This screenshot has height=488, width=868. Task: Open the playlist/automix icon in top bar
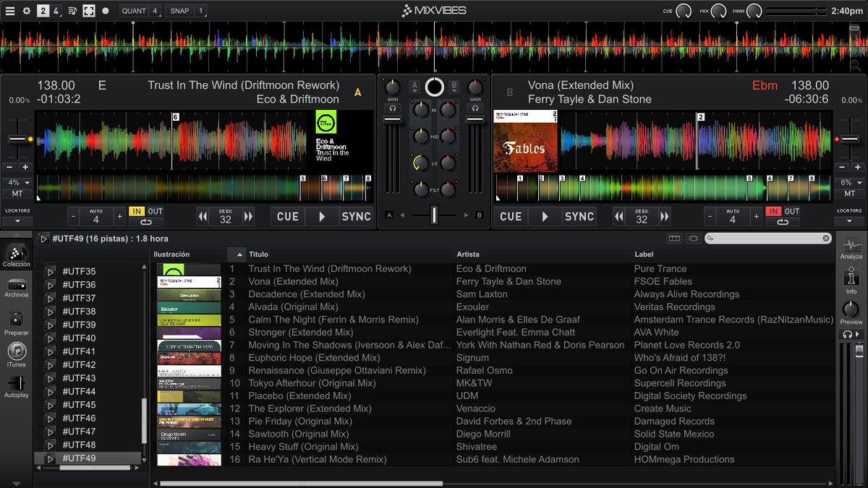pyautogui.click(x=72, y=11)
